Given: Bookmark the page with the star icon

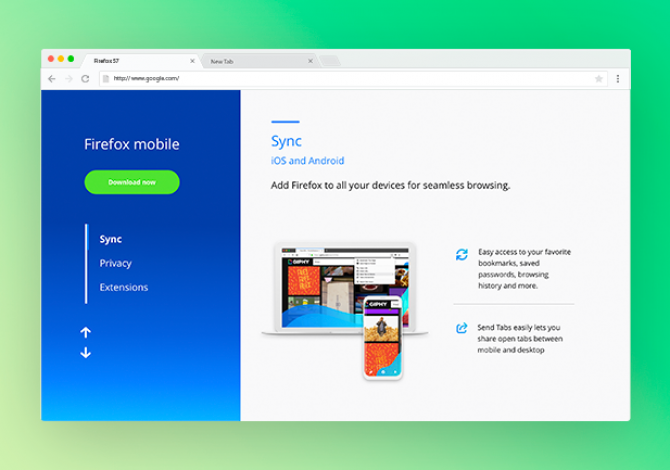Looking at the screenshot, I should click(599, 79).
